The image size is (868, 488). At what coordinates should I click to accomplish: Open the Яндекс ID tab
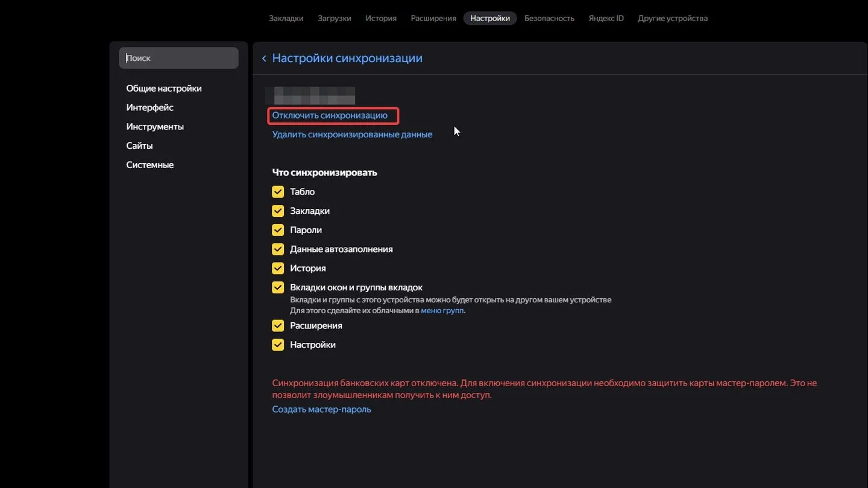tap(606, 18)
